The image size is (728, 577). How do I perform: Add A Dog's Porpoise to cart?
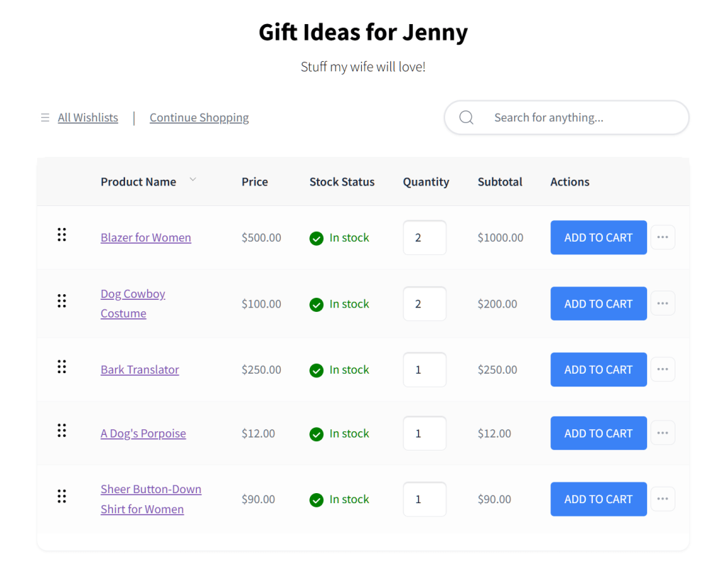[x=598, y=433]
